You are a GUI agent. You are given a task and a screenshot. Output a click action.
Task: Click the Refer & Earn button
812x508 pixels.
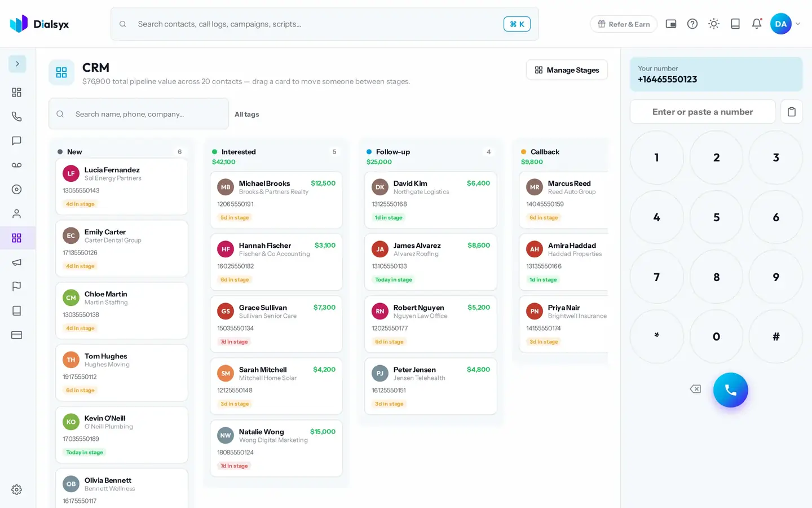pos(624,24)
